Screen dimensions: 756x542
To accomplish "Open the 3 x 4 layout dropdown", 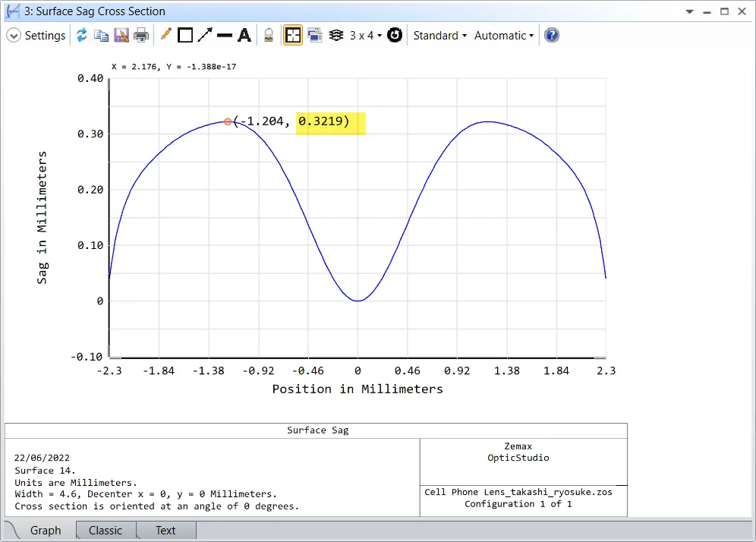I will [365, 36].
